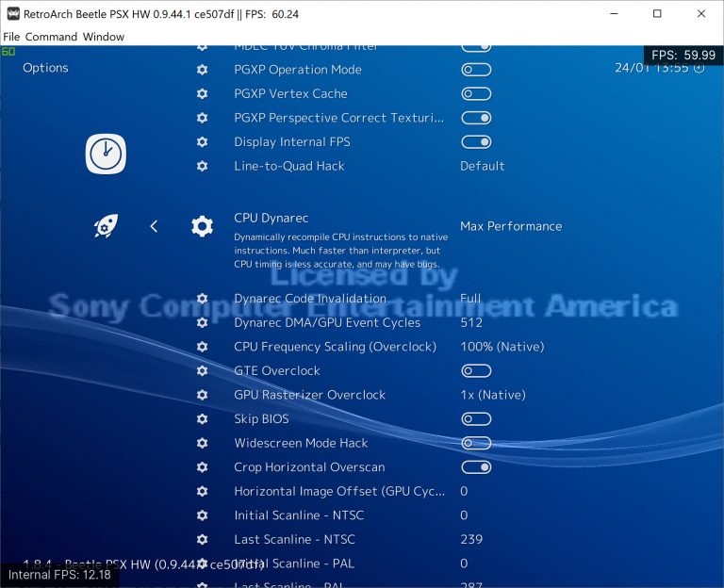Viewport: 724px width, 588px height.
Task: Click gear icon for Widescreen Mode Hack
Action: (203, 443)
